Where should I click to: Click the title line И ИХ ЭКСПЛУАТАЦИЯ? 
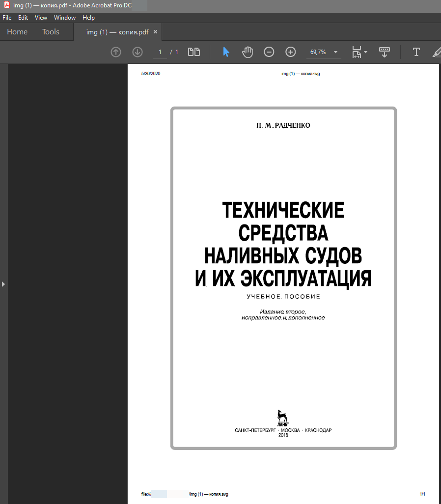point(283,279)
